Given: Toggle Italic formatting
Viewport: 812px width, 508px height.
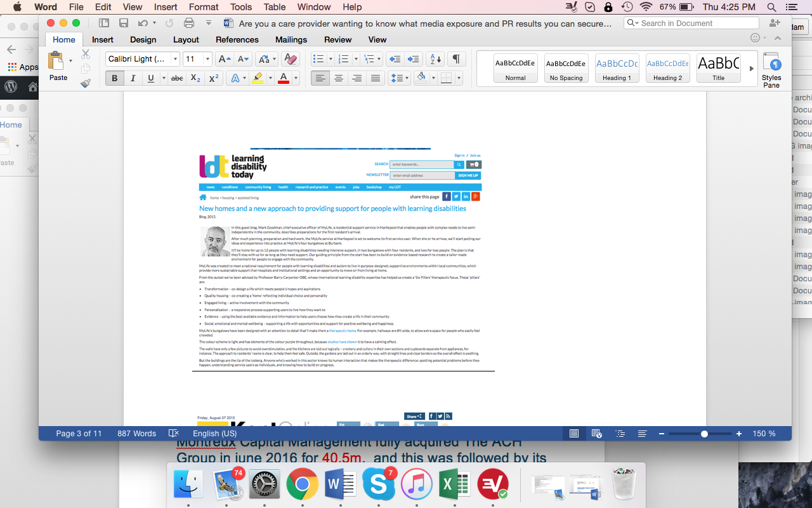Looking at the screenshot, I should tap(133, 78).
